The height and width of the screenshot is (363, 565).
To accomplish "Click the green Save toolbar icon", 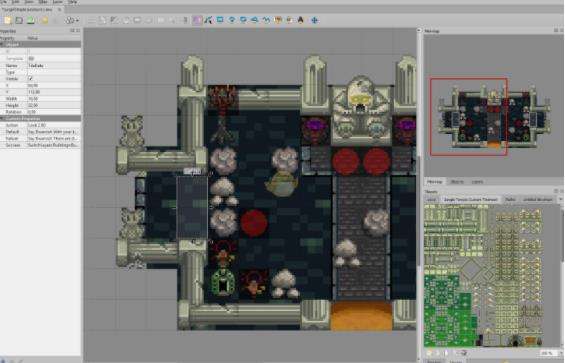I will click(x=31, y=20).
